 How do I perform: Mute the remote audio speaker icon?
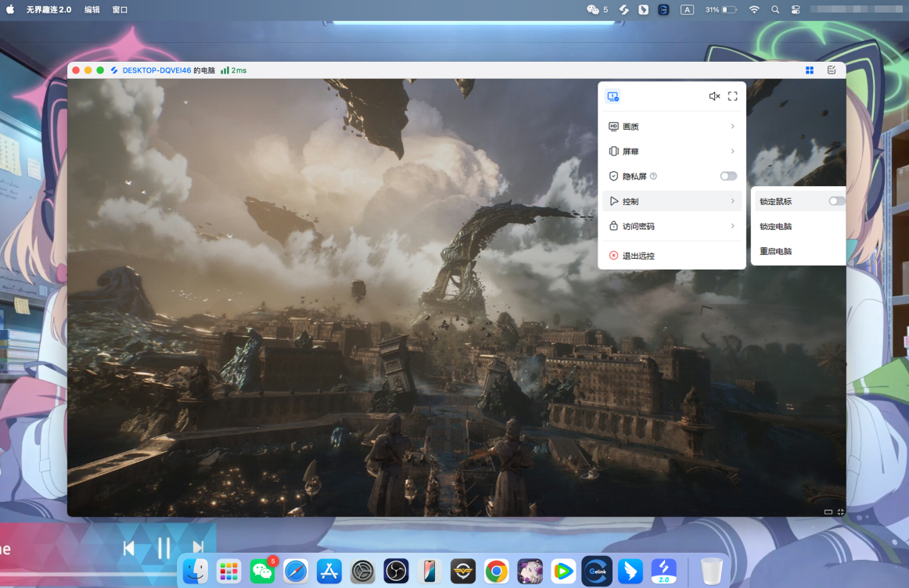(714, 96)
